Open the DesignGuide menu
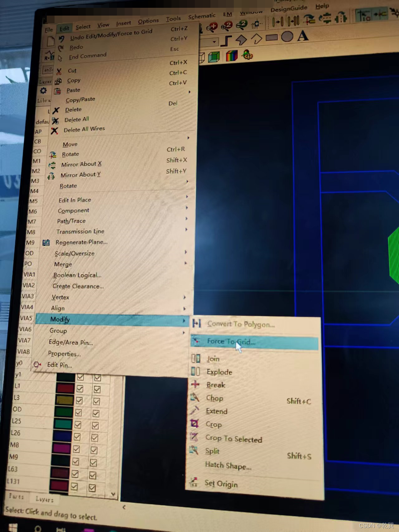The image size is (399, 532). [x=289, y=9]
